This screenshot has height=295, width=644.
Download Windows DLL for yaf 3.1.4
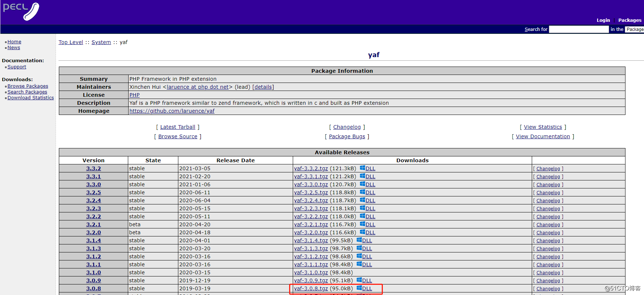point(364,240)
